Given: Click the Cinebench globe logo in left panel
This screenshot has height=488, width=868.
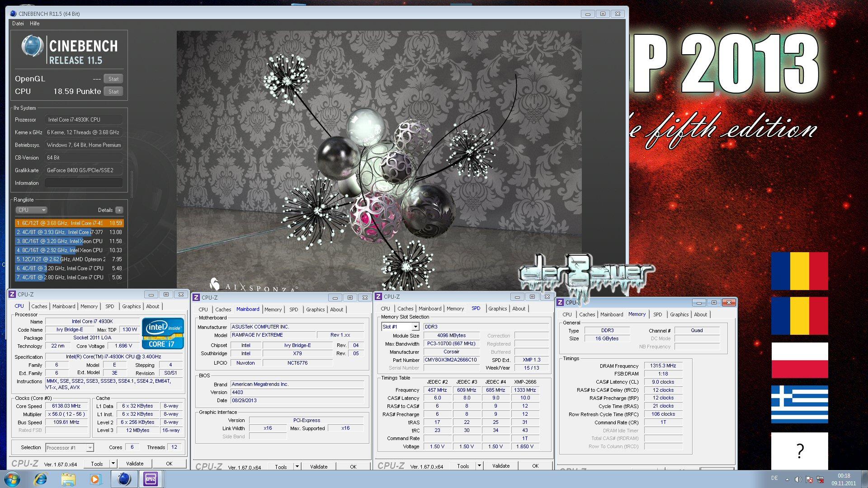Looking at the screenshot, I should [33, 47].
